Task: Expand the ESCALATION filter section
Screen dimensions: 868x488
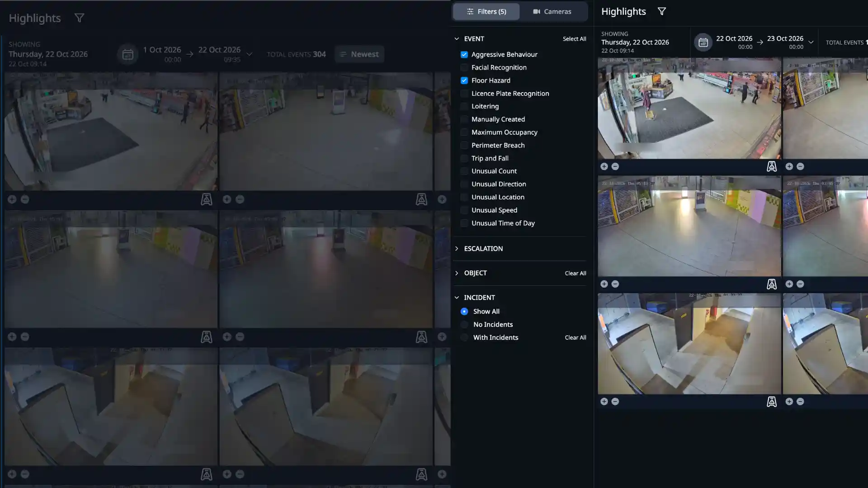Action: pyautogui.click(x=457, y=249)
